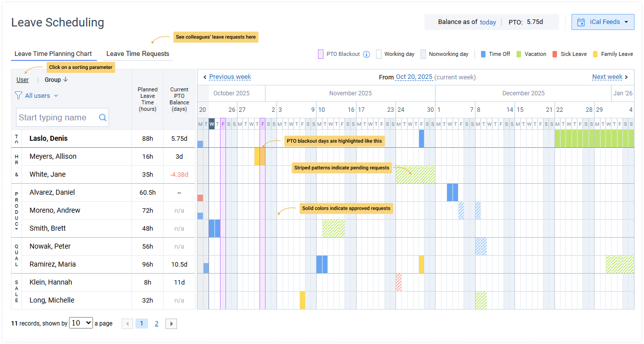Image resolution: width=644 pixels, height=344 pixels.
Task: Click the left chevron beside Previous week
Action: [204, 77]
